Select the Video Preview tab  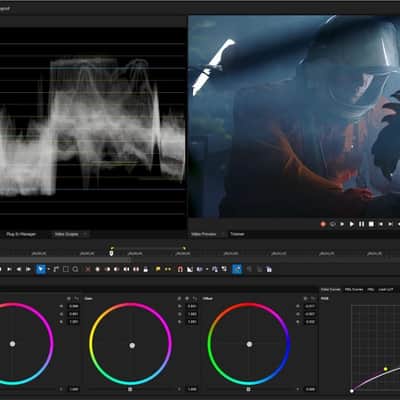pyautogui.click(x=204, y=234)
